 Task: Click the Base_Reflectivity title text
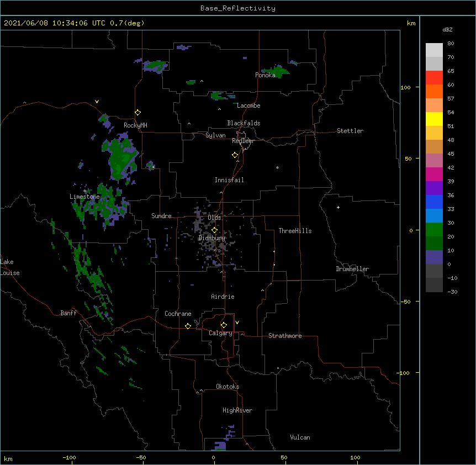point(238,8)
